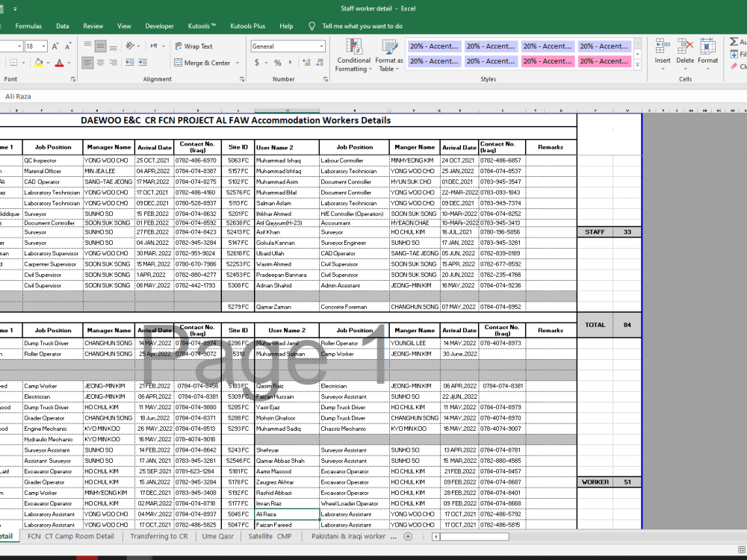Screen dimensions: 747x560
Task: Toggle align left for the cell
Action: (87, 63)
